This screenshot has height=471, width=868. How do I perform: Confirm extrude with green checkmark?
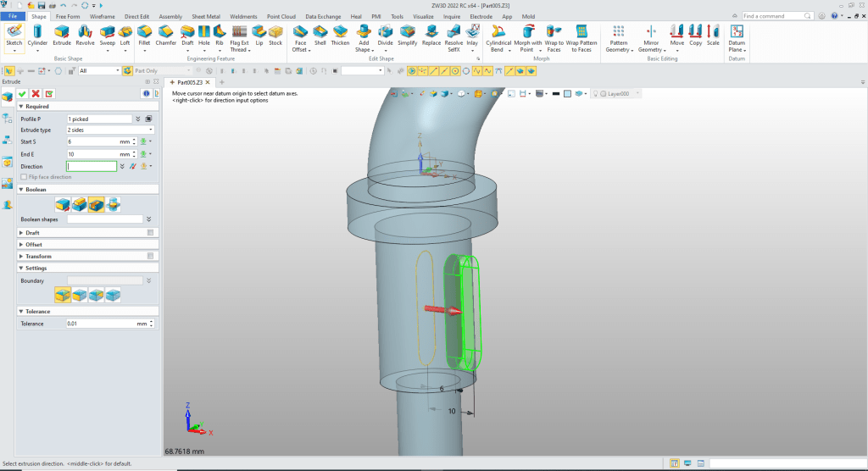[x=23, y=93]
